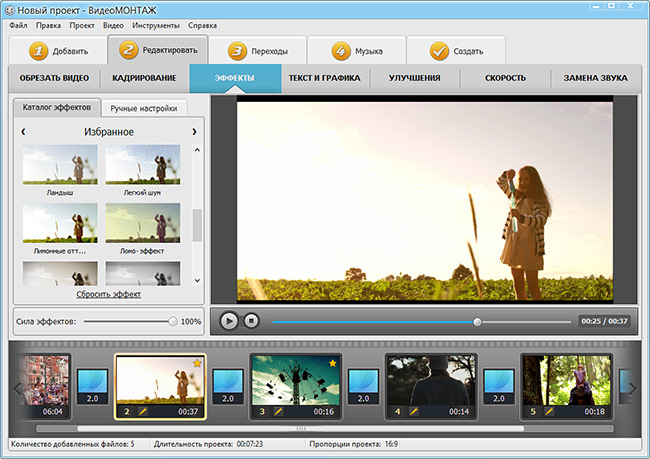
Task: Click the pencil edit icon on clip 4
Action: pos(413,411)
